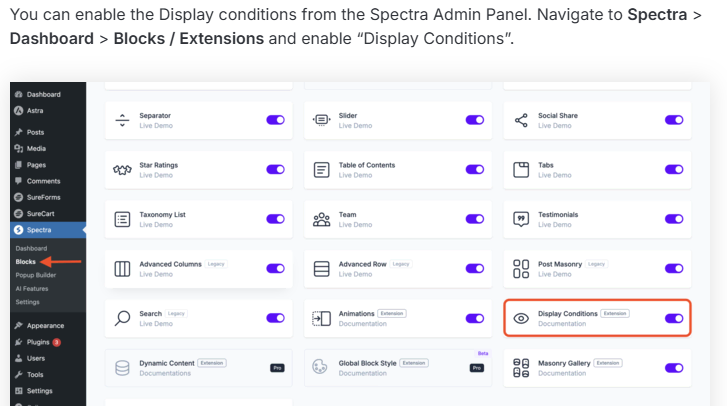Click the Masonry Gallery block icon
The height and width of the screenshot is (406, 727).
point(521,368)
